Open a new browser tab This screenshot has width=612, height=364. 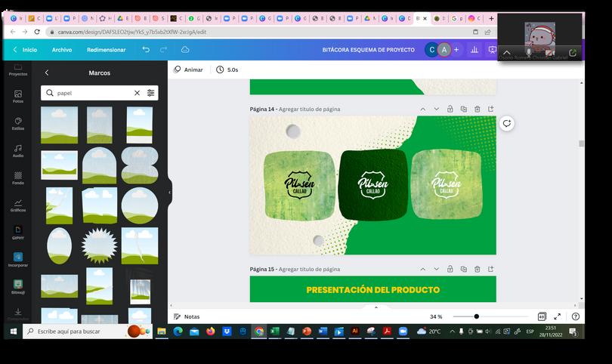click(491, 18)
